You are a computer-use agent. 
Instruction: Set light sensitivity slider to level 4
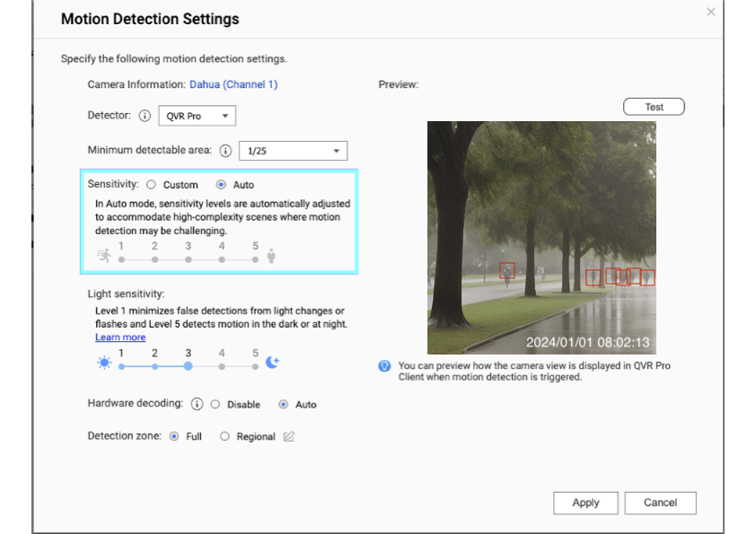222,366
